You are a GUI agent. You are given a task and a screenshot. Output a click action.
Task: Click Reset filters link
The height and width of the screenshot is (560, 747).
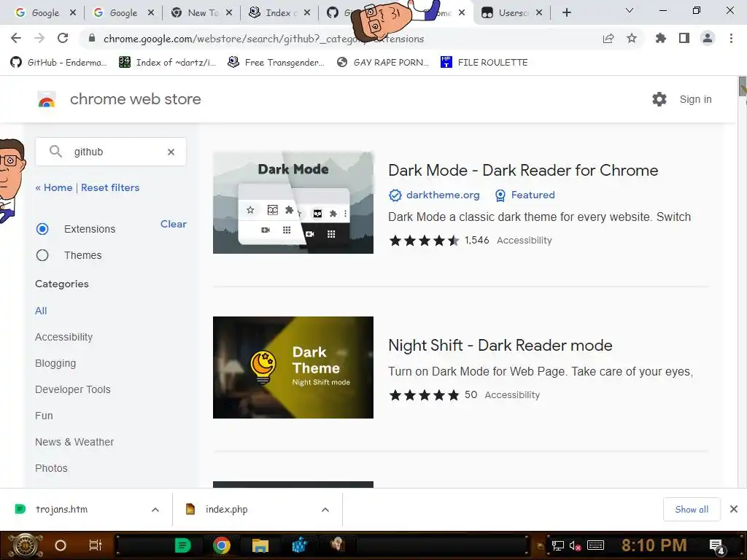point(110,187)
